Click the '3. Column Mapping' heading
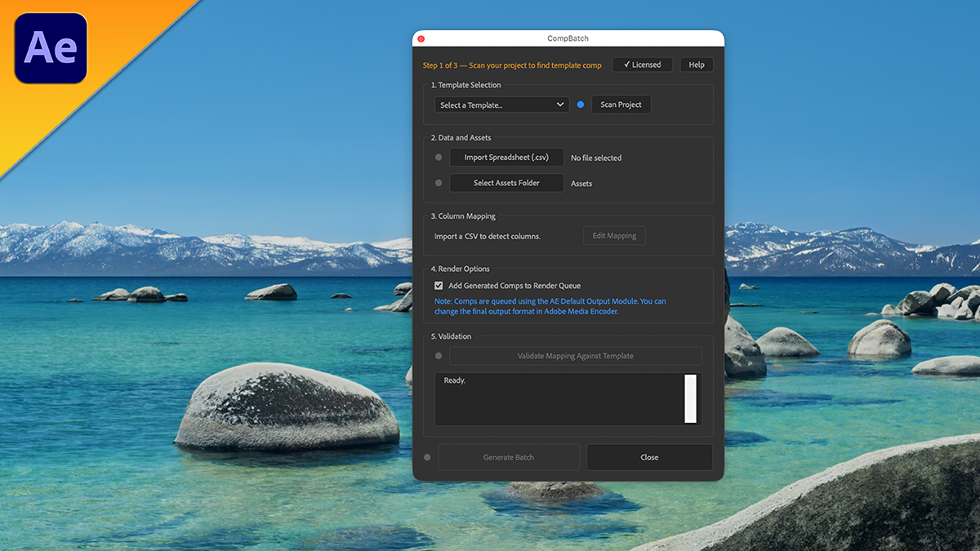 click(x=463, y=216)
